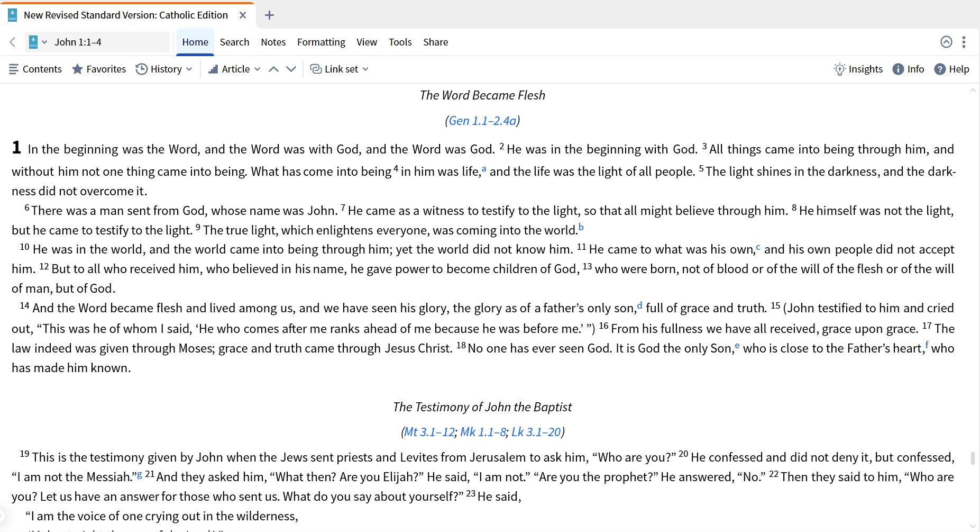Go to next article with down chevron

tap(291, 69)
